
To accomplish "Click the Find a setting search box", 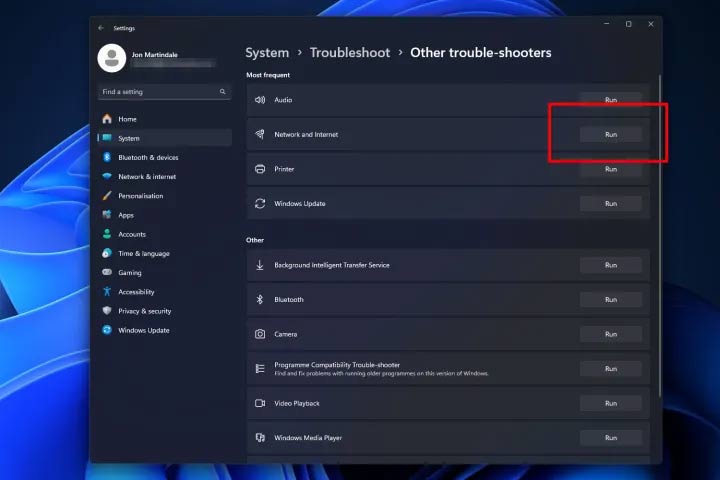I will click(164, 92).
